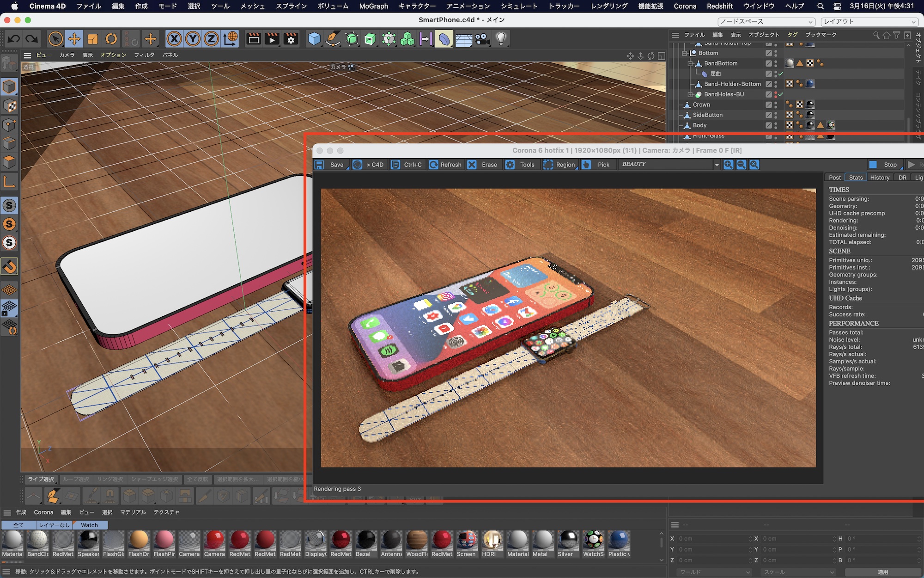924x578 pixels.
Task: Click the X position input field
Action: pos(712,539)
